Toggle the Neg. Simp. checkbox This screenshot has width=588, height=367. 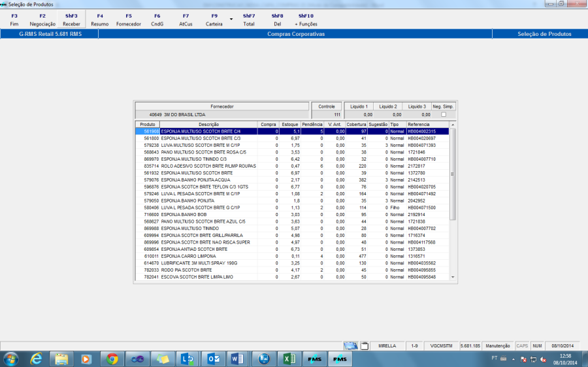[444, 114]
